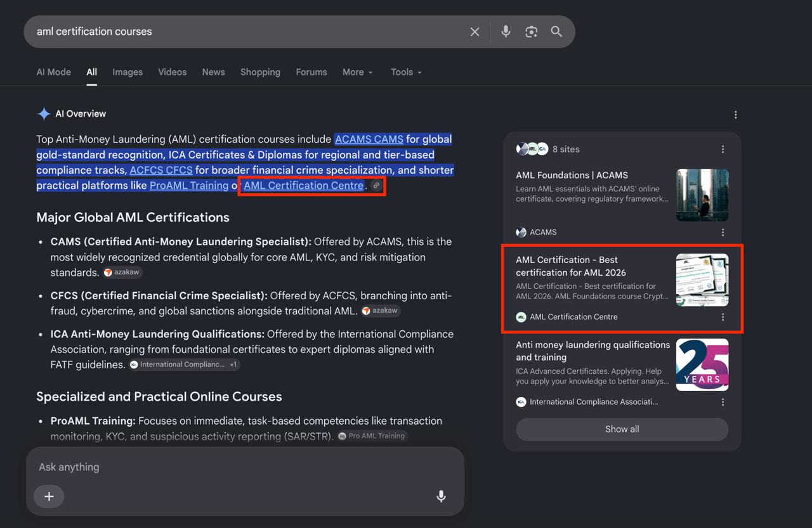Click the Major Global AML Certifications heading

click(133, 217)
